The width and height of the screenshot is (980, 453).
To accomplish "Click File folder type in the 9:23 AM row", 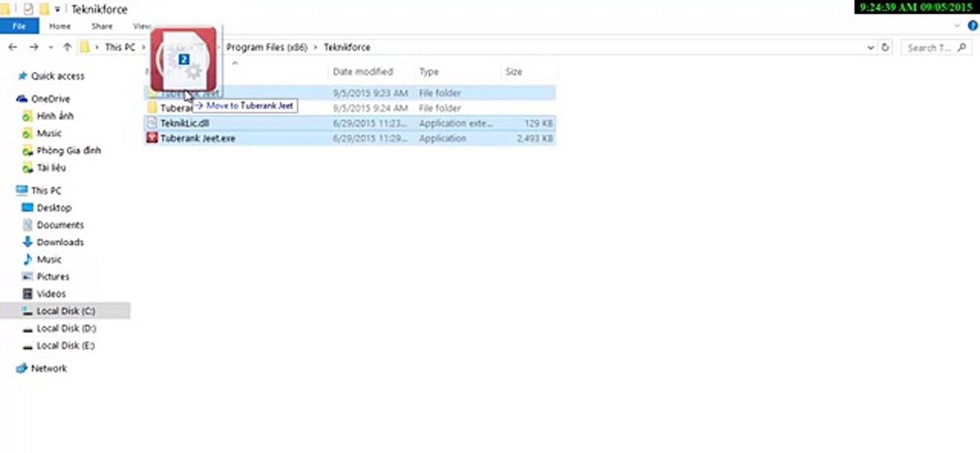I will [x=440, y=93].
